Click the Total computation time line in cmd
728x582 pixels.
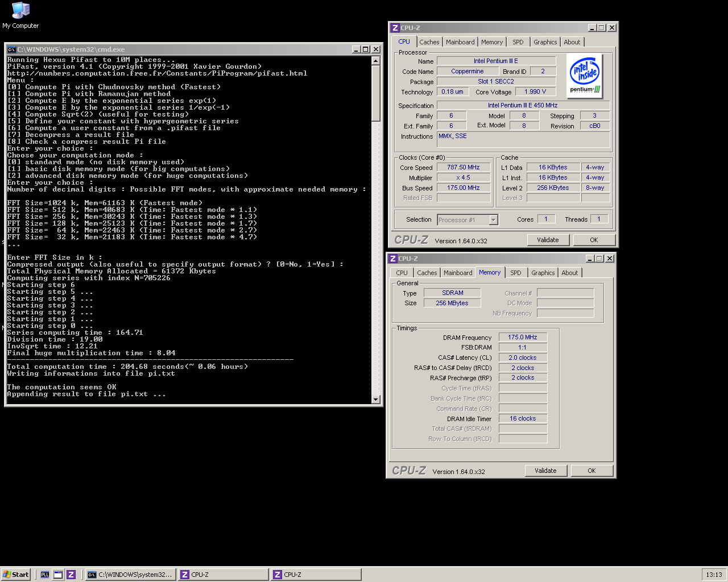(127, 367)
